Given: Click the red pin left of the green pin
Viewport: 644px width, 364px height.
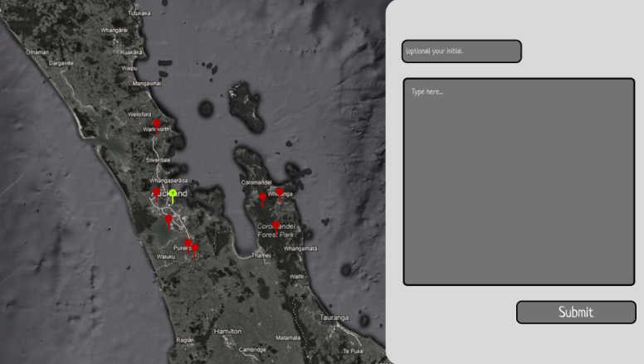Looking at the screenshot, I should (156, 193).
